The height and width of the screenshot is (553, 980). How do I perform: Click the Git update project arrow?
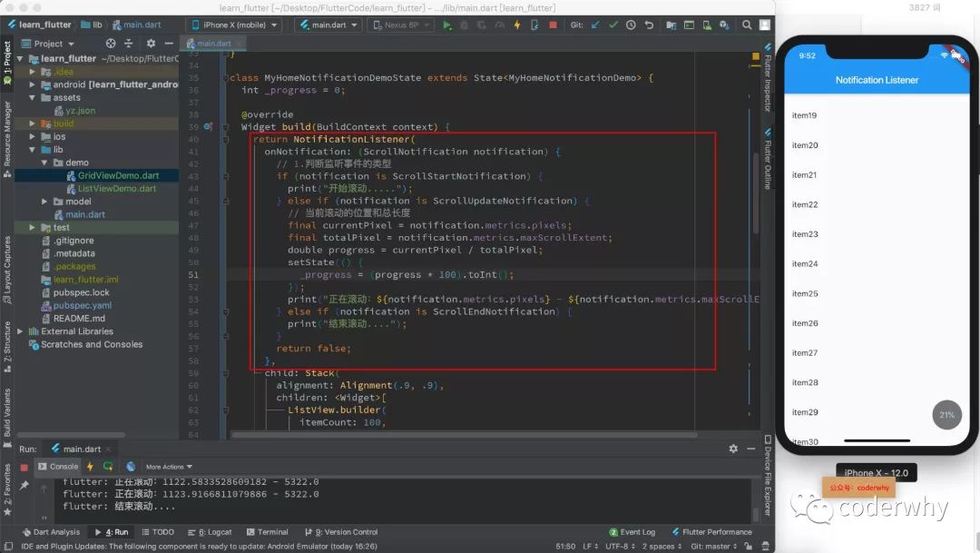[x=595, y=25]
